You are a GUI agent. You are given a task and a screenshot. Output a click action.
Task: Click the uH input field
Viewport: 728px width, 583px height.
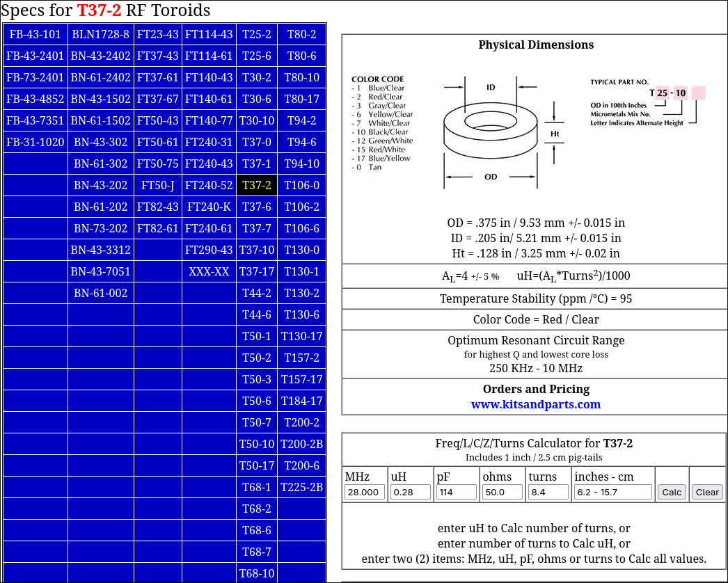click(x=410, y=492)
